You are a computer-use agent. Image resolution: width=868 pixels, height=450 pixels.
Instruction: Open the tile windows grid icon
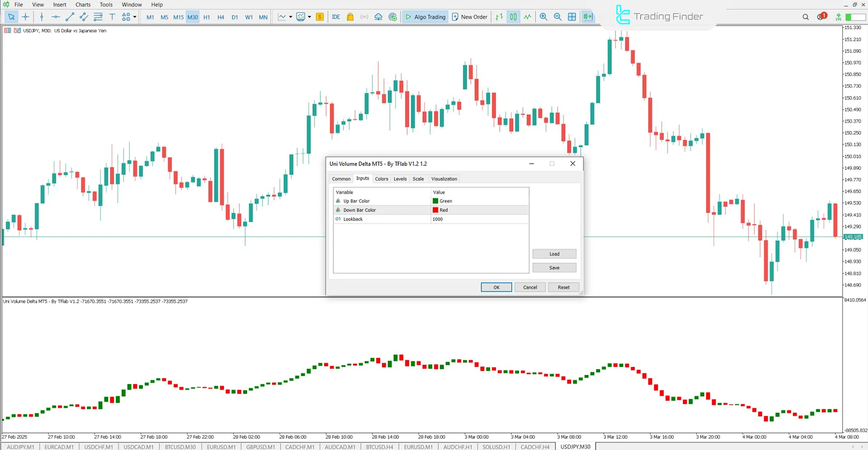tap(571, 17)
